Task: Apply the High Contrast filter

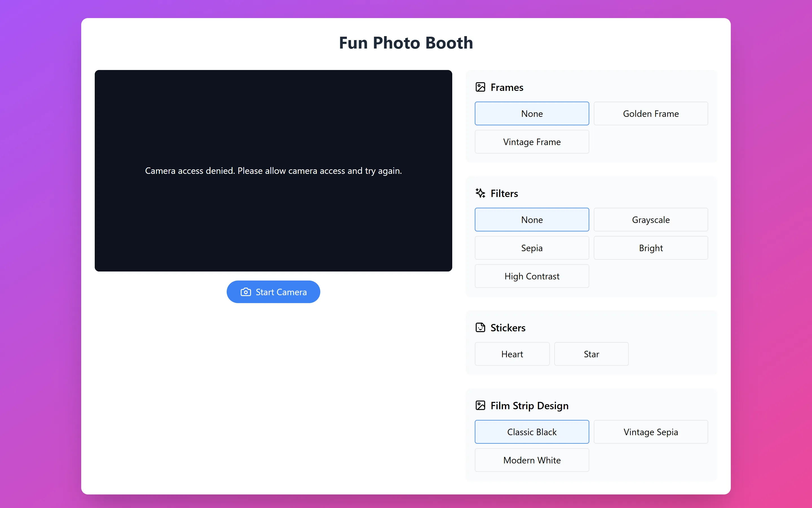Action: pos(532,276)
